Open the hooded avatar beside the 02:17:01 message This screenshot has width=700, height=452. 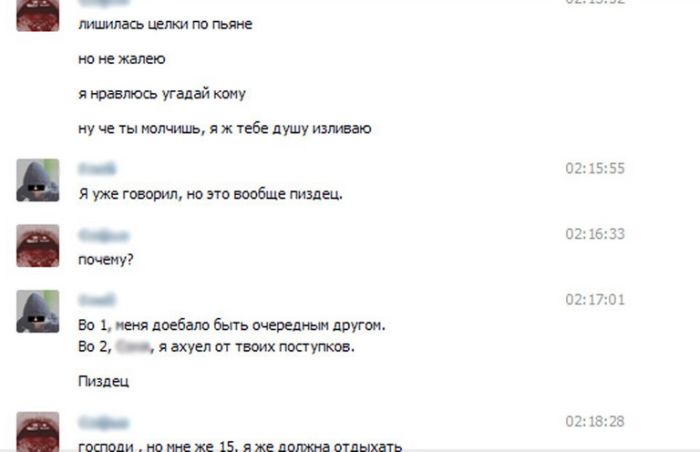38,311
